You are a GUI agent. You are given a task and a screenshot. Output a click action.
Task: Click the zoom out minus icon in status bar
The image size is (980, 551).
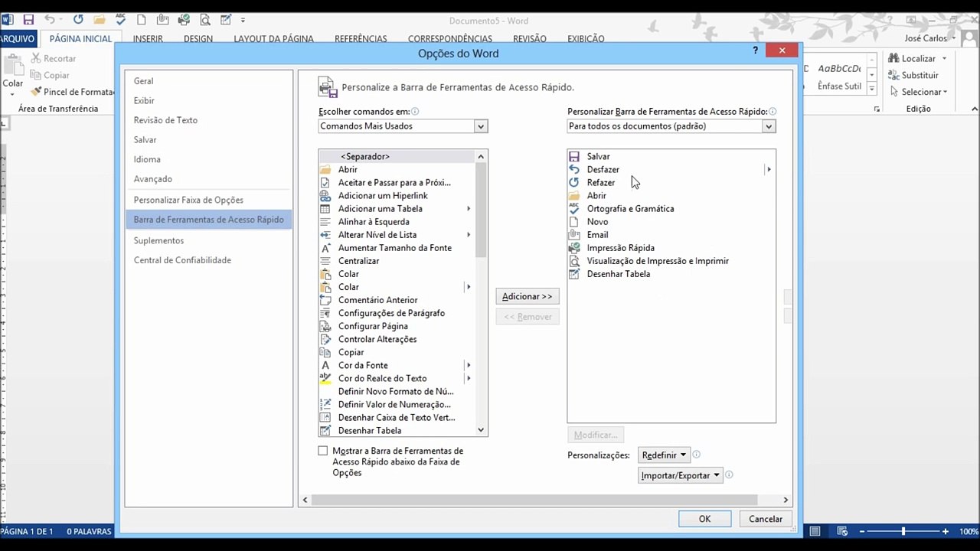coord(862,531)
